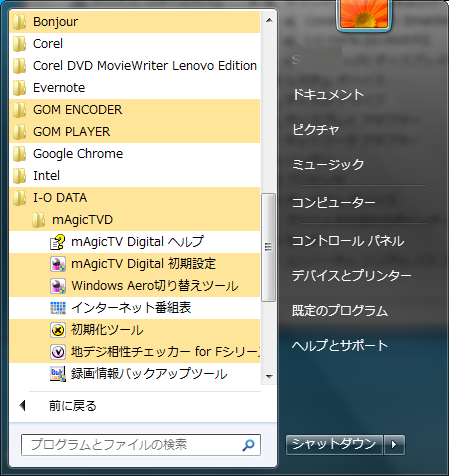Open コンピューター

[x=334, y=202]
